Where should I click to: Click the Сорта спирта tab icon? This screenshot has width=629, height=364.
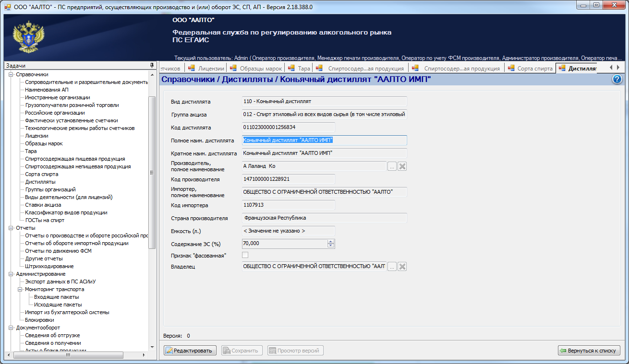[511, 68]
